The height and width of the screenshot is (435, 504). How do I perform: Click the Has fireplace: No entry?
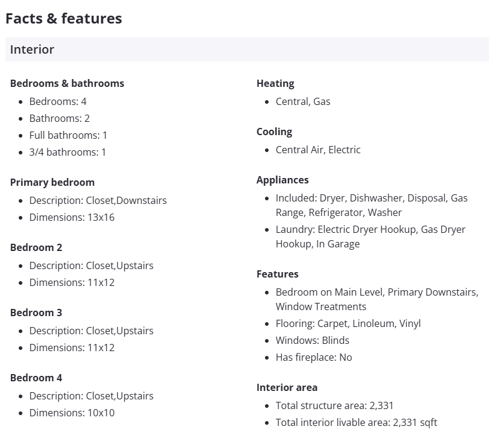coord(314,357)
